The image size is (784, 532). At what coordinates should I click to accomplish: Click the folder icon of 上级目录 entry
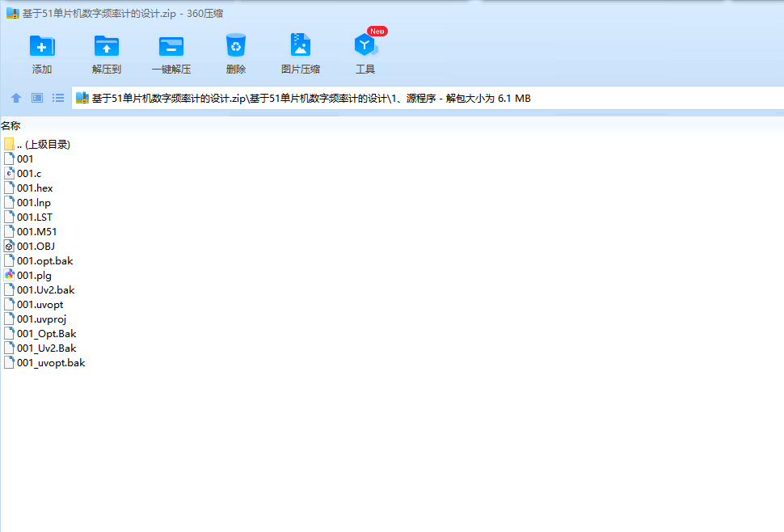(x=9, y=145)
